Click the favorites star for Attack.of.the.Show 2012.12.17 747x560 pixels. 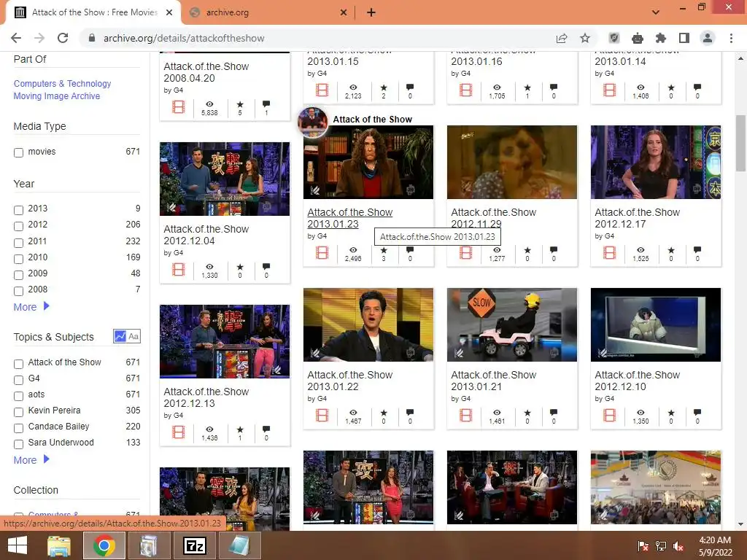671,250
